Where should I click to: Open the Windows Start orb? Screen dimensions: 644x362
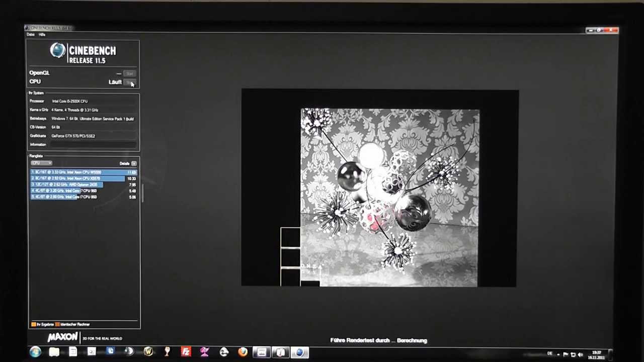tap(35, 352)
